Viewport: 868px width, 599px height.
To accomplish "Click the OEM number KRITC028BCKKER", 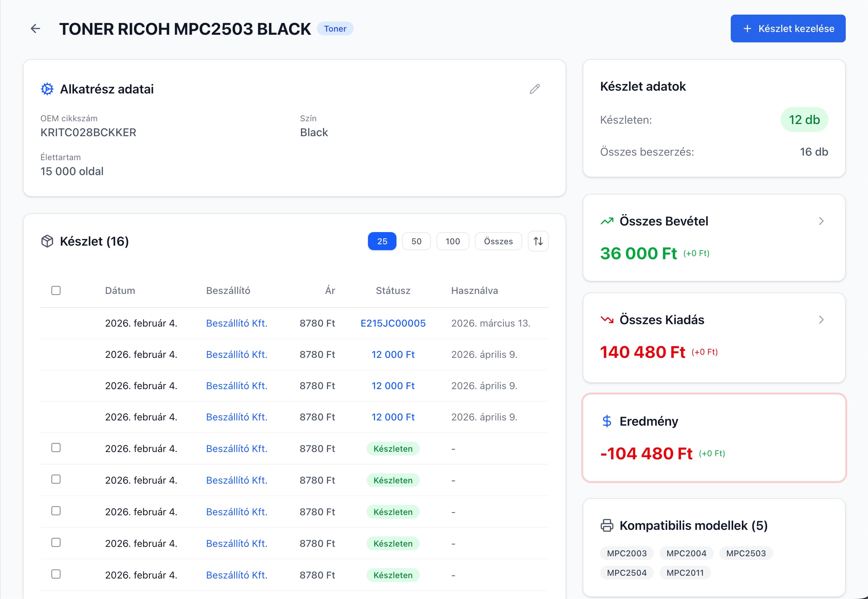I will 88,132.
